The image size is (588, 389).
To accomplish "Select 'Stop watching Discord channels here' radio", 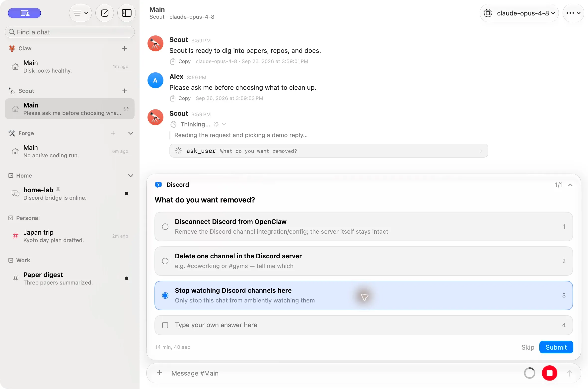I will point(364,295).
